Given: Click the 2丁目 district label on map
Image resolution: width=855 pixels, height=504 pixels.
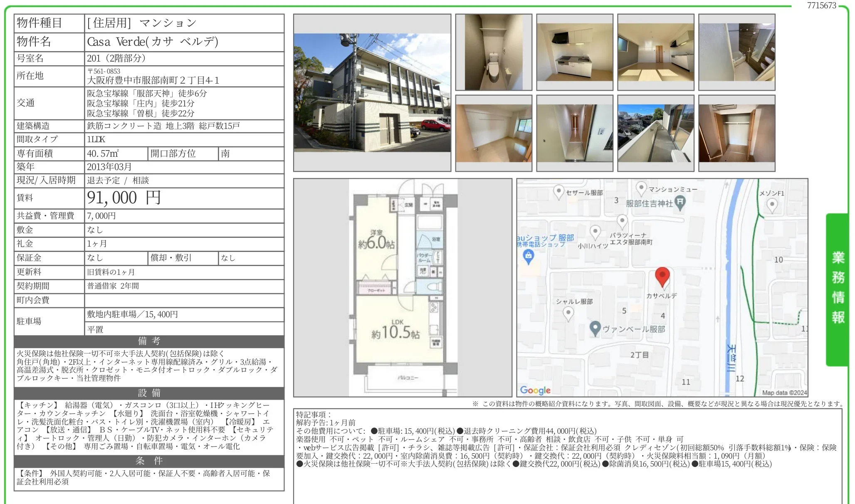Looking at the screenshot, I should coord(639,355).
